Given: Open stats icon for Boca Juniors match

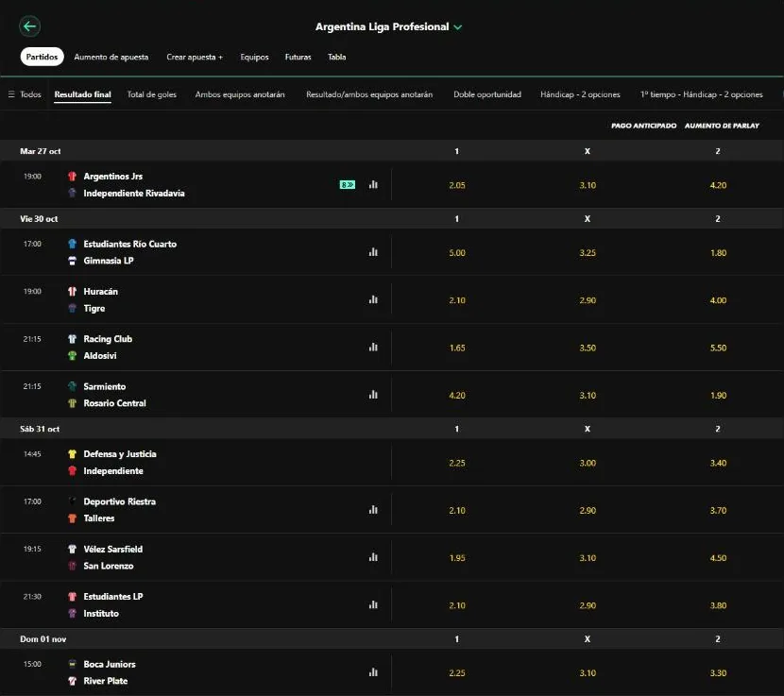Looking at the screenshot, I should 373,672.
